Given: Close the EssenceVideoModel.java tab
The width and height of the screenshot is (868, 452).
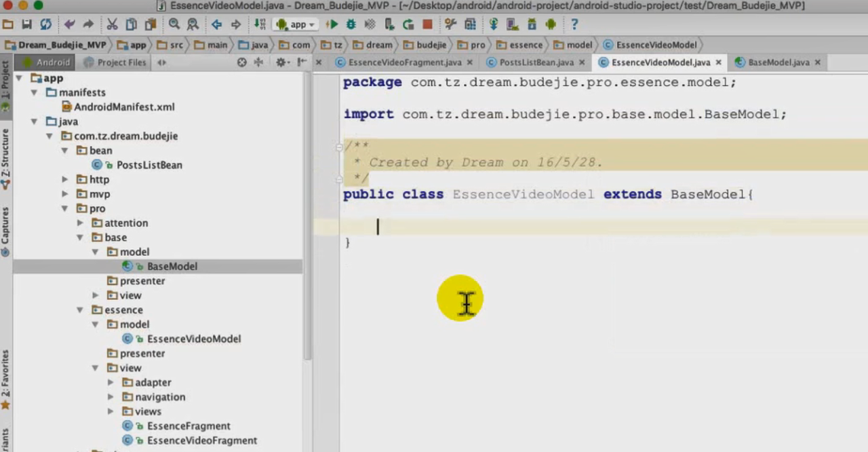Looking at the screenshot, I should tap(718, 62).
